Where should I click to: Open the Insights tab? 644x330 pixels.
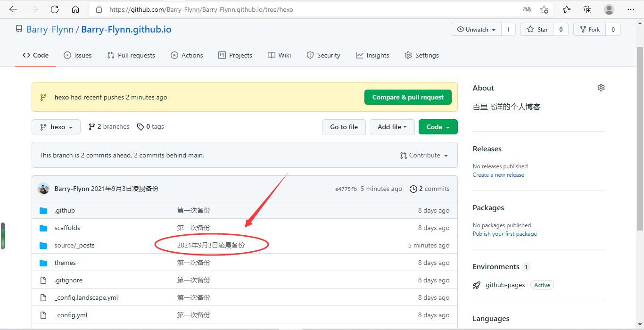(372, 55)
